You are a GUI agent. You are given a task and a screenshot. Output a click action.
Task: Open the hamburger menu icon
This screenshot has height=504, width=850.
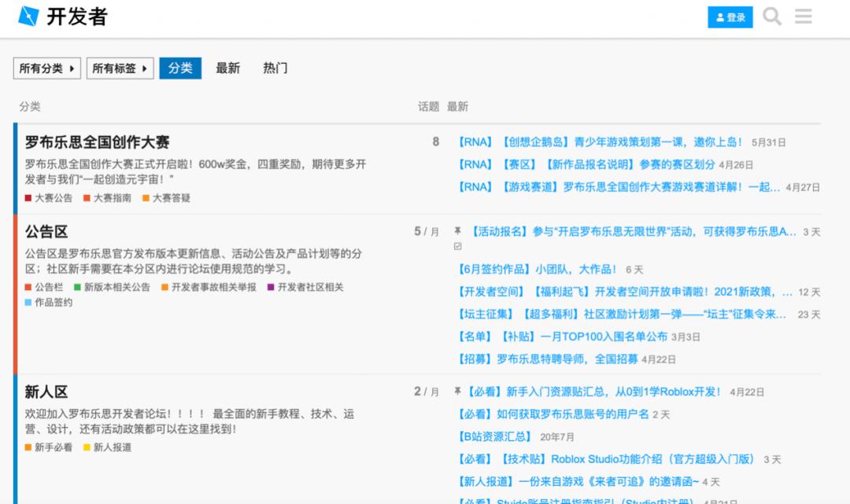804,17
